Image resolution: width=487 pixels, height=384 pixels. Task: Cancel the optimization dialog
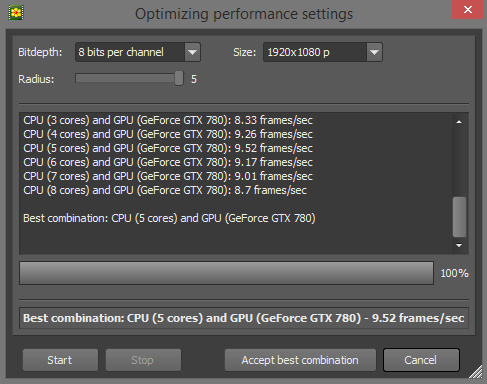coord(421,360)
